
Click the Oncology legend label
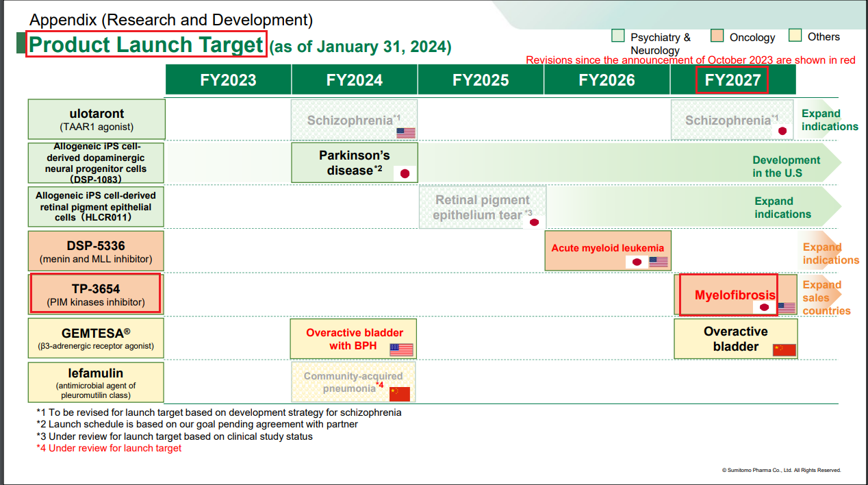pyautogui.click(x=752, y=38)
